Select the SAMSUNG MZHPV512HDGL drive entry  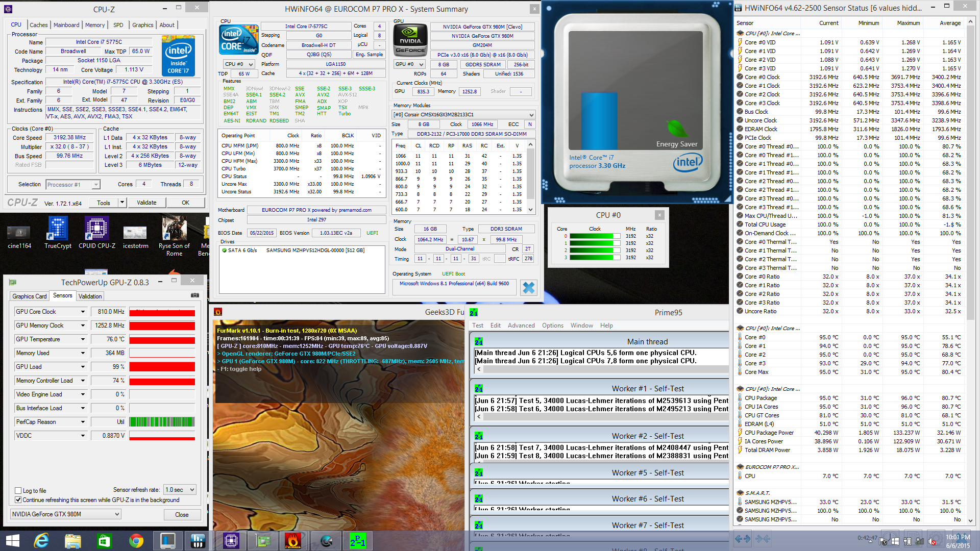pos(302,251)
